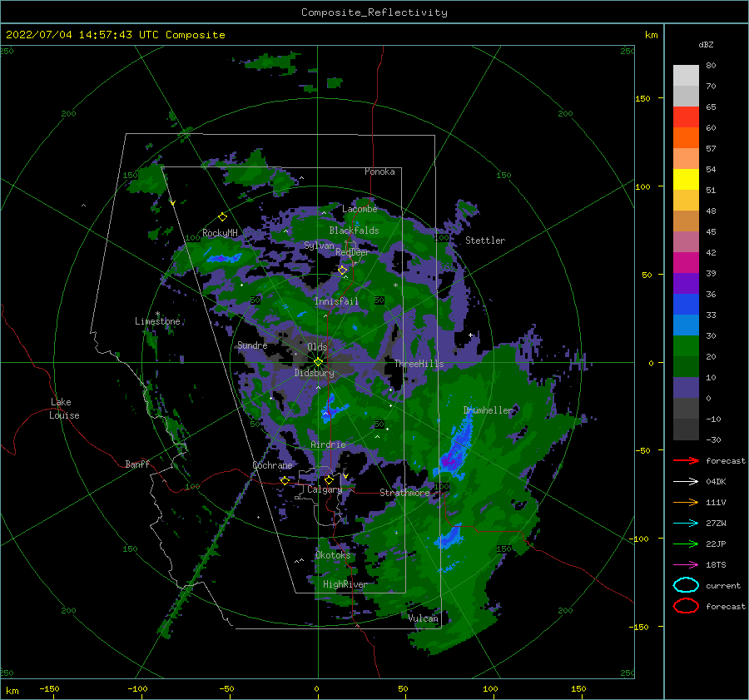Click the Cochrane town label
The height and width of the screenshot is (700, 749).
272,465
